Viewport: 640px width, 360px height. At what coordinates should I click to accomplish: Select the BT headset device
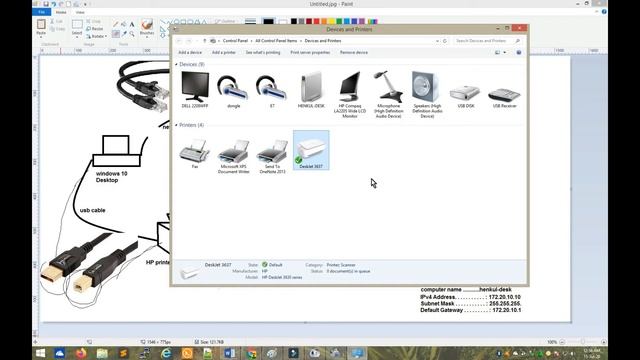(272, 90)
